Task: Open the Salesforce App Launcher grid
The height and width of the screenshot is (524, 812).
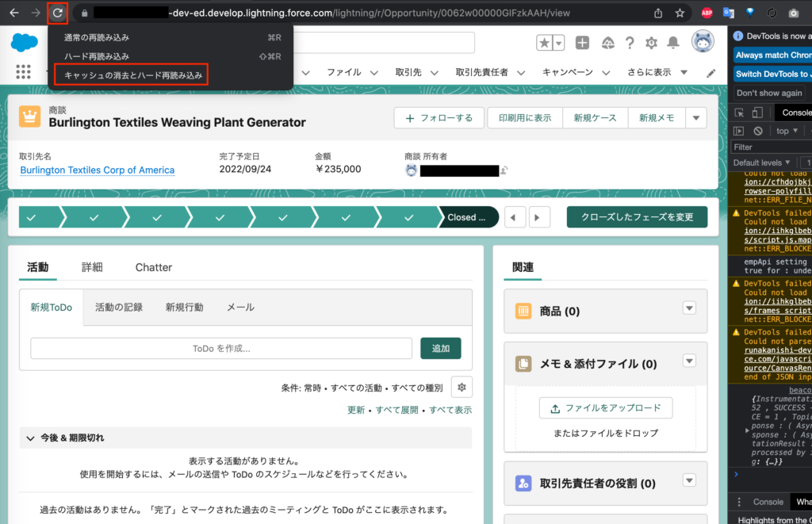Action: 22,71
